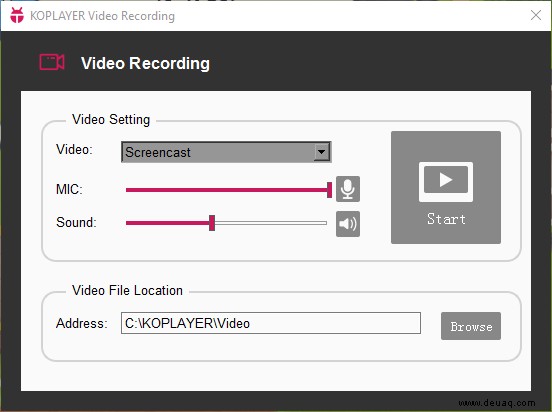
Task: Click the 'KOPLAYER Video Recording' title text
Action: 102,16
